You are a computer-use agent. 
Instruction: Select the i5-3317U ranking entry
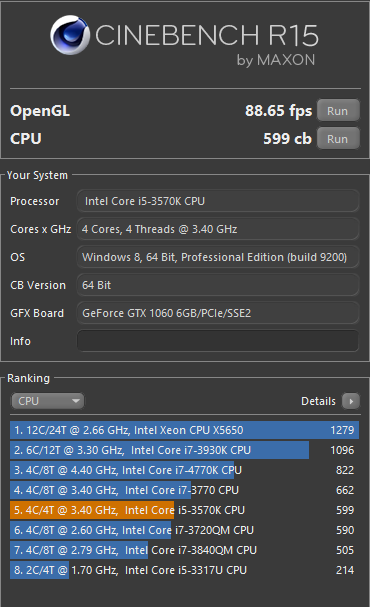point(185,570)
